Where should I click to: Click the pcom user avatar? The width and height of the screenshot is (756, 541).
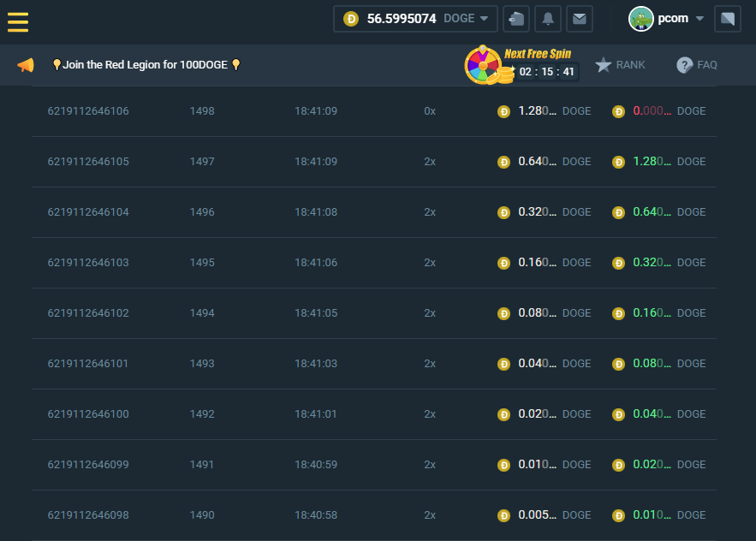(641, 18)
